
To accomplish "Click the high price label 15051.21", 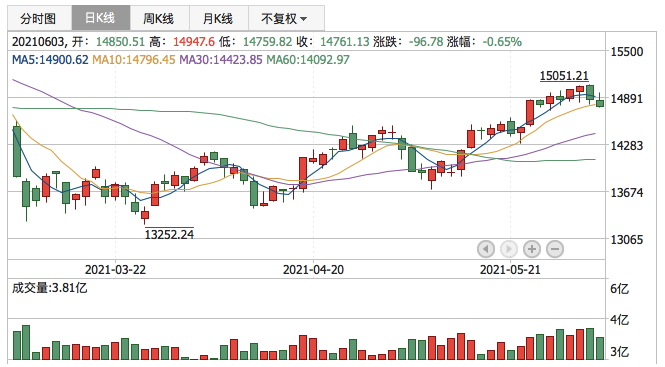I will coord(564,76).
